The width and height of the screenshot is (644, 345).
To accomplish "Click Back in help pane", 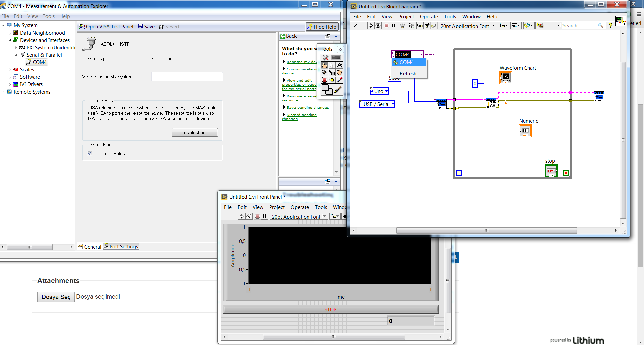I will (x=288, y=36).
